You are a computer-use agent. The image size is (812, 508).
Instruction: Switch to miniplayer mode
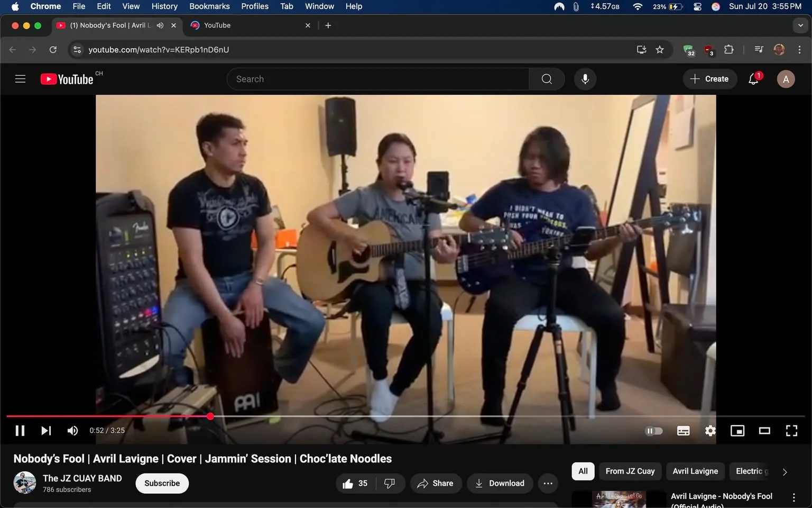tap(737, 431)
